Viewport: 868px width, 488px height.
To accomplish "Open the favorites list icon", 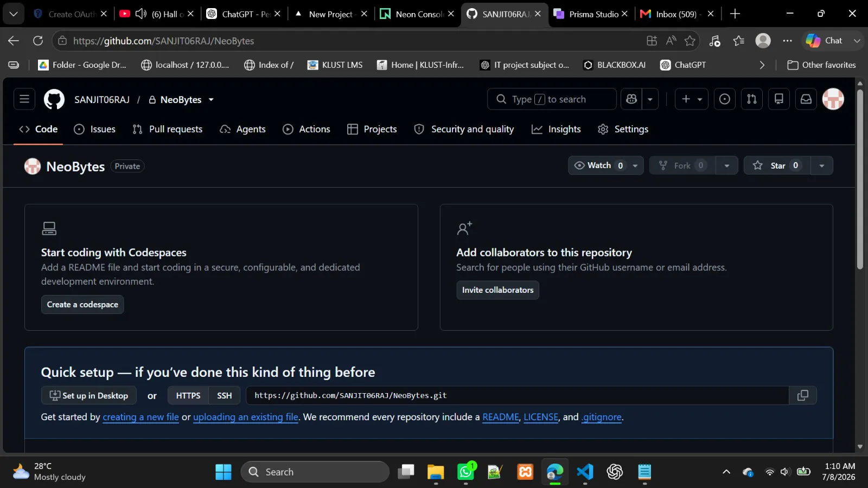I will pyautogui.click(x=739, y=41).
